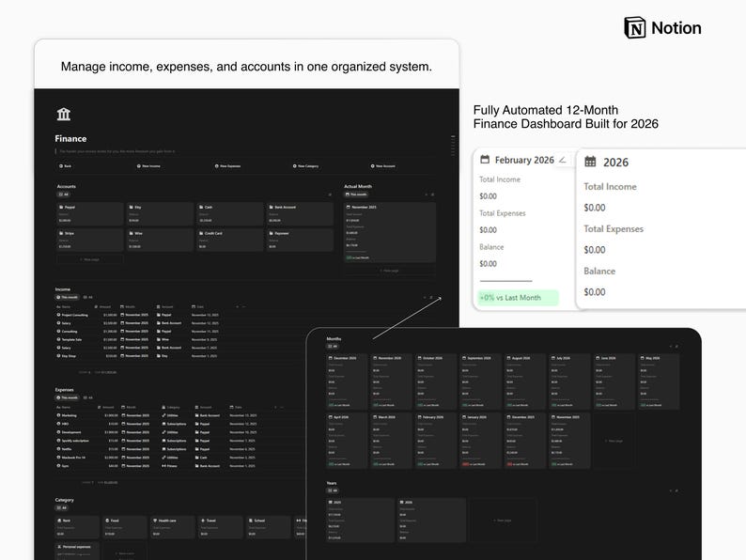Click the Finance page title
The image size is (746, 560).
(70, 138)
